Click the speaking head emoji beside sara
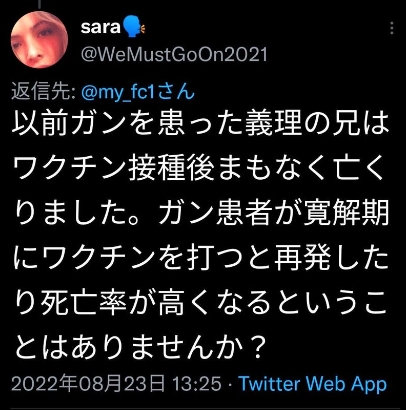The width and height of the screenshot is (406, 410). (134, 27)
